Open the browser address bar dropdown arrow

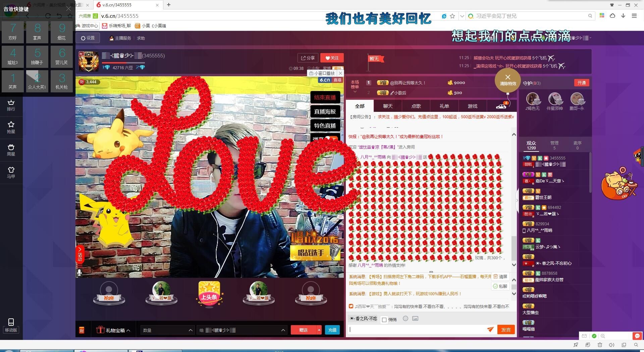click(x=462, y=16)
